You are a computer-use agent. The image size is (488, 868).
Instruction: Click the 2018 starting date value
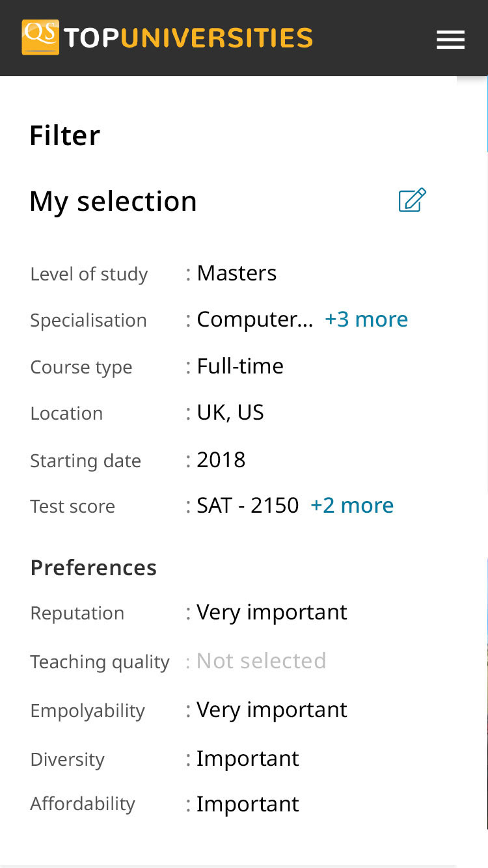coord(221,459)
